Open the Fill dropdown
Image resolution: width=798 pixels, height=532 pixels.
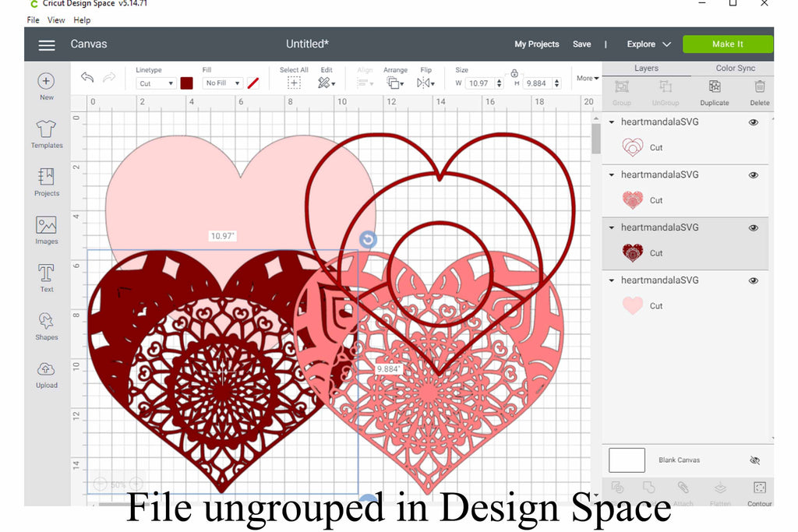click(x=222, y=83)
